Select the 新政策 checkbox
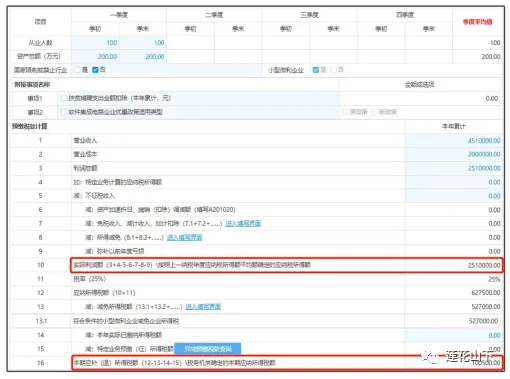Image resolution: width=510 pixels, height=379 pixels. tap(374, 112)
